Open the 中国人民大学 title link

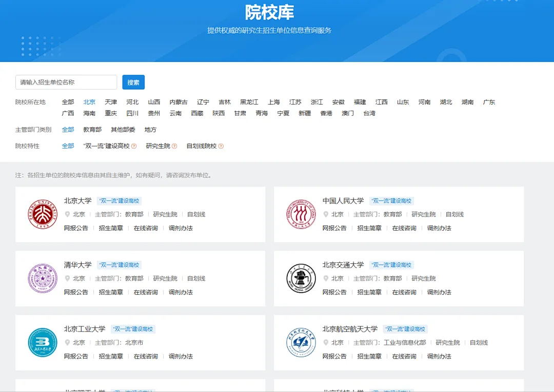(x=343, y=201)
